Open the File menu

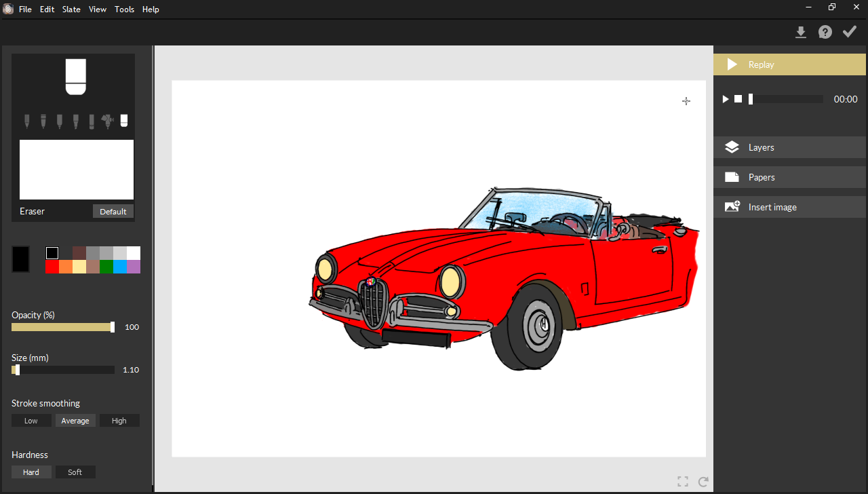25,9
